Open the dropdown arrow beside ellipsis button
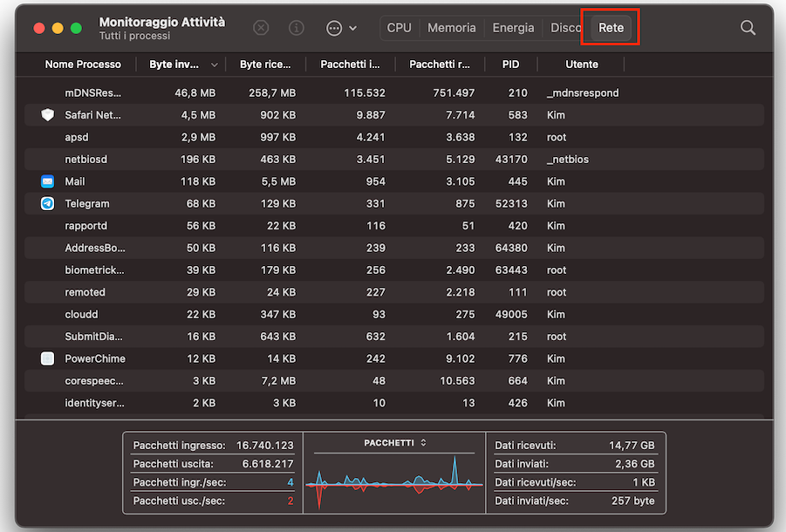786x532 pixels. (x=352, y=28)
